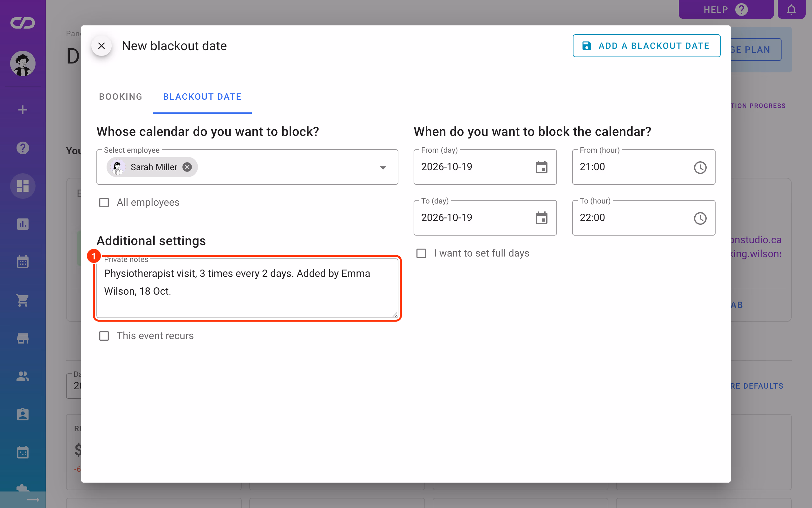Open the people group sidebar icon

click(x=23, y=376)
